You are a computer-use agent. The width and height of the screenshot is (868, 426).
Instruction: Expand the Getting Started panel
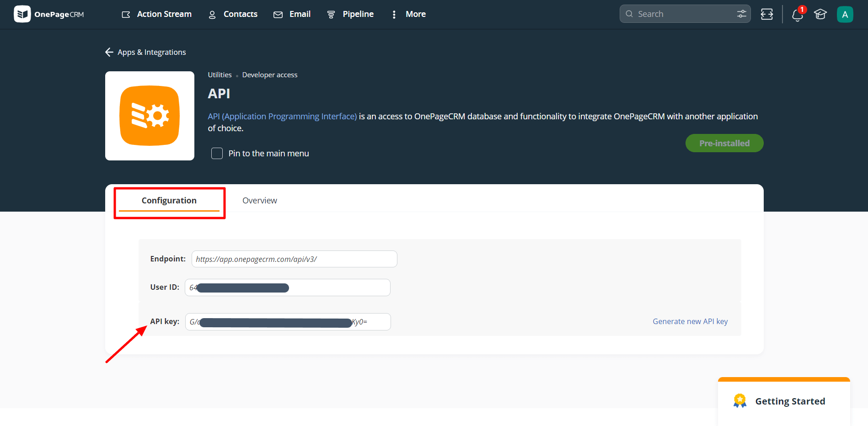pyautogui.click(x=790, y=401)
